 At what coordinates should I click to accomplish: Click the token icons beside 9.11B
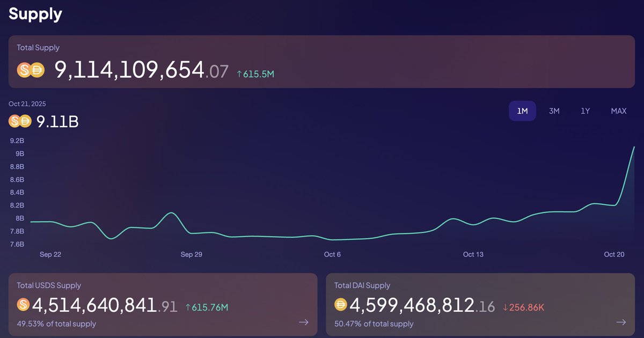[21, 121]
